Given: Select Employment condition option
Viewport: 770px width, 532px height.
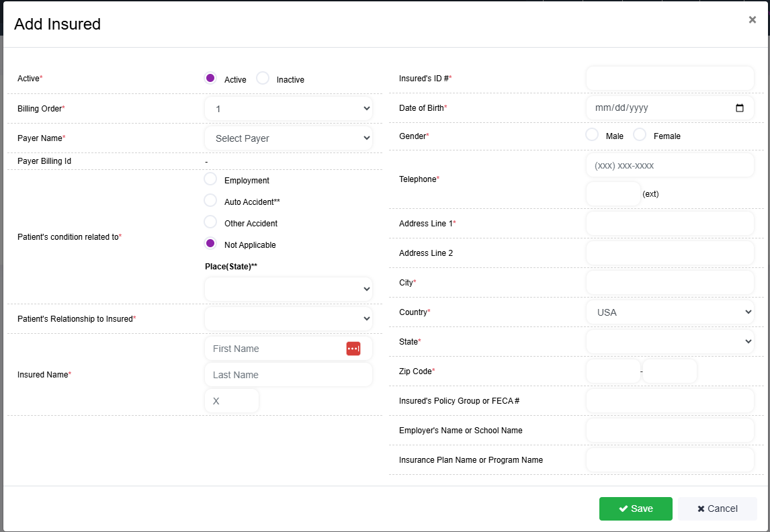Looking at the screenshot, I should click(x=210, y=179).
